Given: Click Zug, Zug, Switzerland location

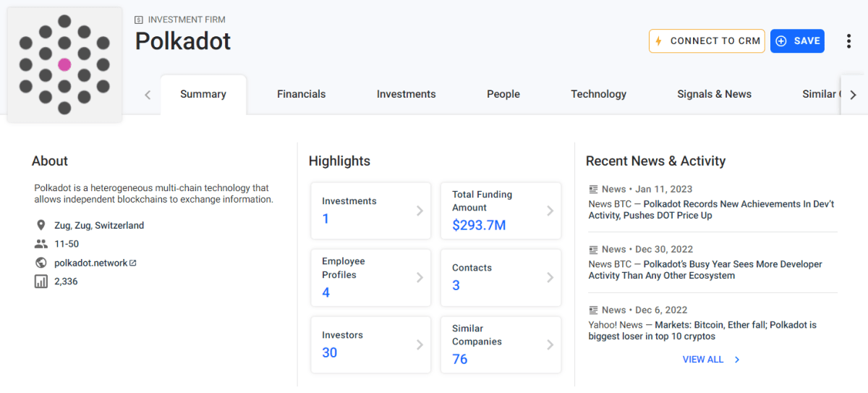Looking at the screenshot, I should (99, 225).
